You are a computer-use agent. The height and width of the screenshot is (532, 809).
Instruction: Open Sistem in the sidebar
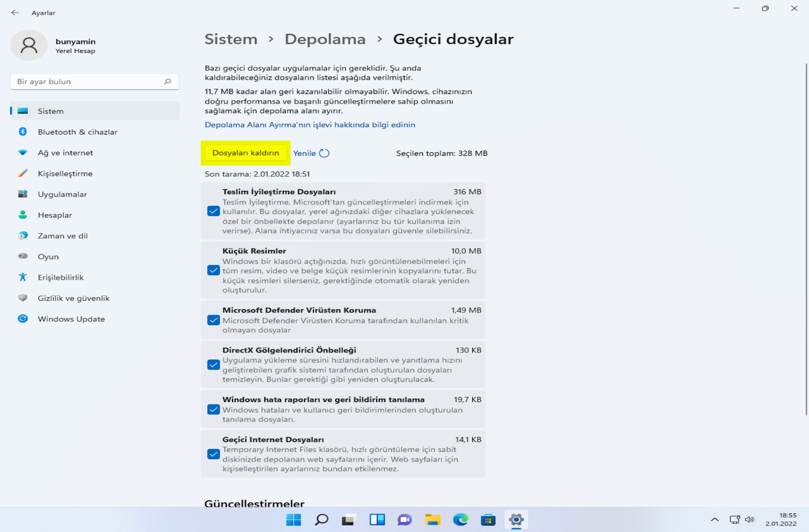click(95, 111)
